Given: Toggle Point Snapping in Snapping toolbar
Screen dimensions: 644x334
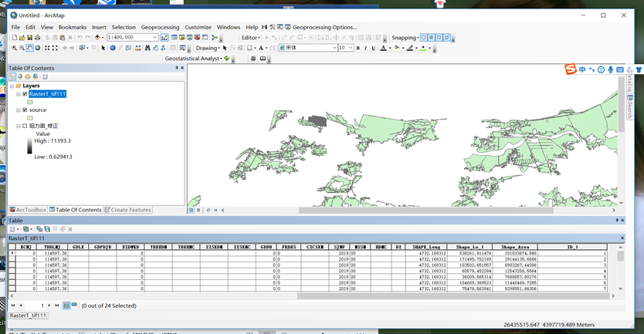Looking at the screenshot, I should [423, 37].
